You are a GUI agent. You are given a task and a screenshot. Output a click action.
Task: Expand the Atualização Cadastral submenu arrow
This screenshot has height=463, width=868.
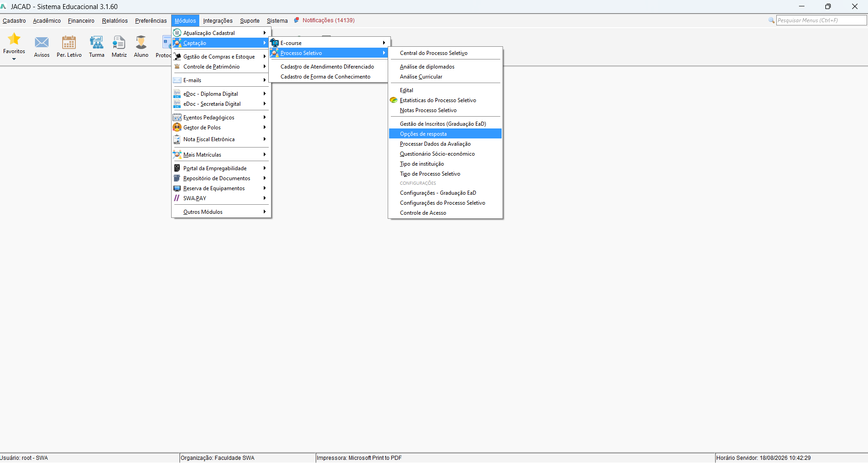point(264,33)
